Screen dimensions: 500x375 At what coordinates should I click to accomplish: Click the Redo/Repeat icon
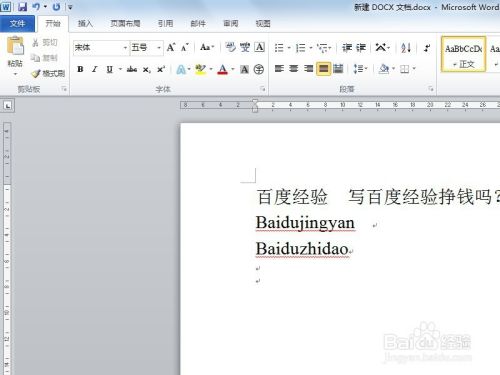(56, 7)
